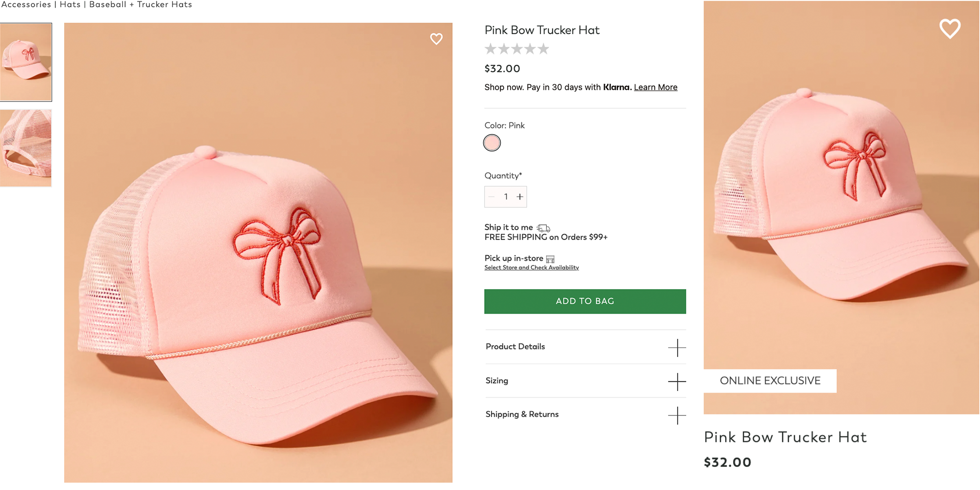Viewport: 980px width, 490px height.
Task: Favorite the hat with the main image heart
Action: point(436,39)
